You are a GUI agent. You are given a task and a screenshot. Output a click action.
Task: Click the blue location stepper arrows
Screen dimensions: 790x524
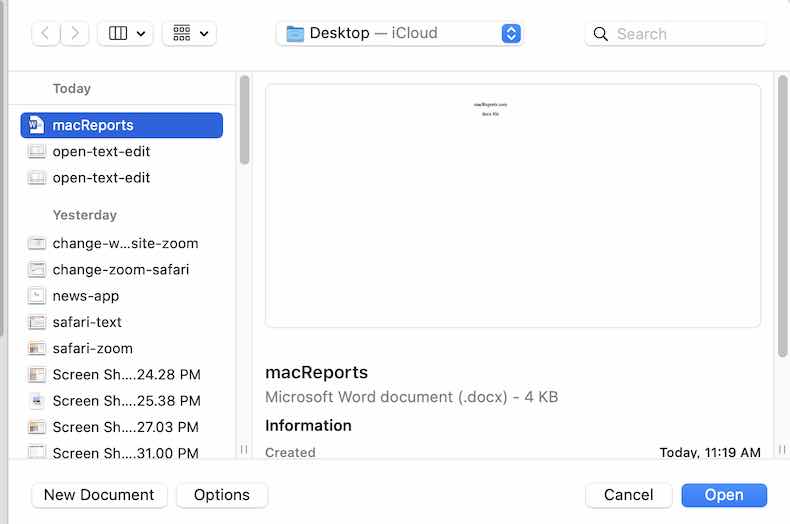(511, 34)
